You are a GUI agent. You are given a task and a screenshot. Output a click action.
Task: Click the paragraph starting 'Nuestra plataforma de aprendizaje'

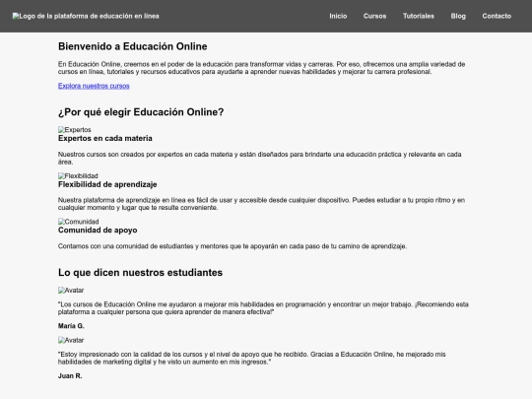(261, 204)
